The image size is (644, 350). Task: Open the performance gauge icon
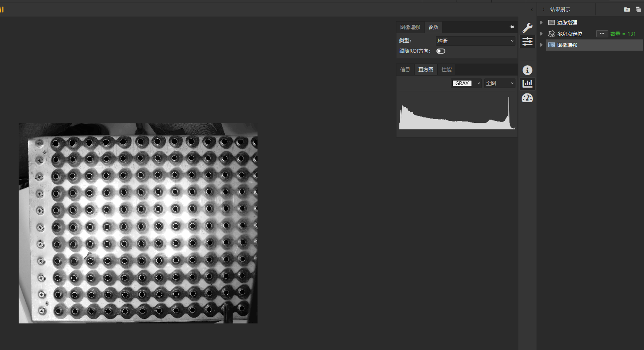[x=527, y=98]
